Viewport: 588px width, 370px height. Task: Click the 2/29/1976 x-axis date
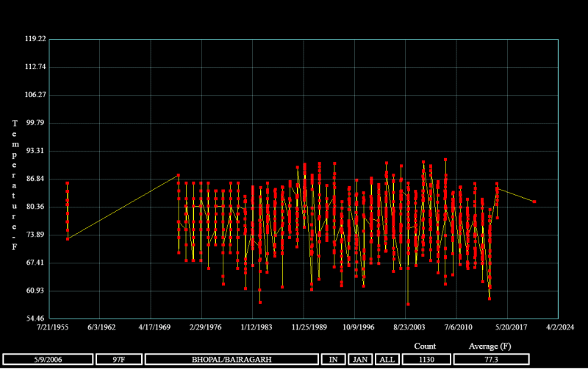coord(206,327)
